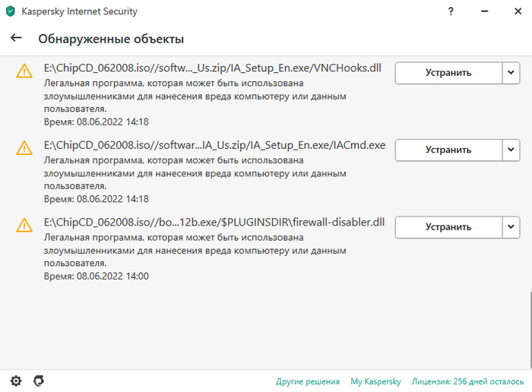
Task: Resolve the IACmd.exe threat with Устранить
Action: click(448, 150)
